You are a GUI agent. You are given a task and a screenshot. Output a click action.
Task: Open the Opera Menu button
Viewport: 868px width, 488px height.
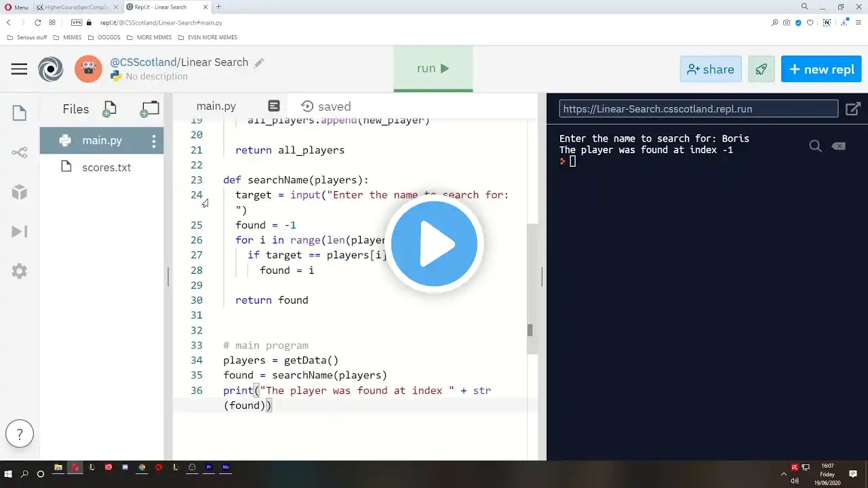tap(17, 7)
